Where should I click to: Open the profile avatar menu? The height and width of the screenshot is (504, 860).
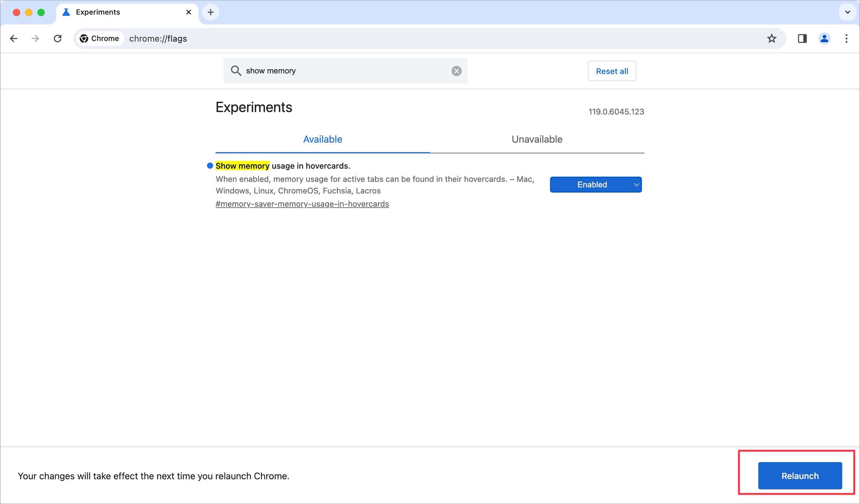[824, 39]
